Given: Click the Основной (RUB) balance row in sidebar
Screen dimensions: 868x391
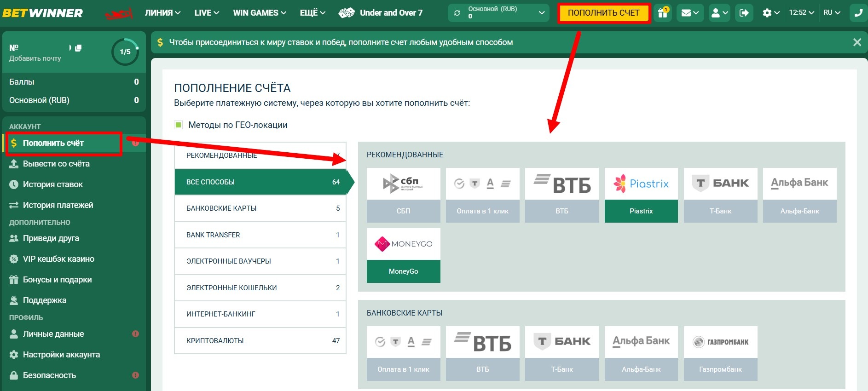Looking at the screenshot, I should coord(74,100).
